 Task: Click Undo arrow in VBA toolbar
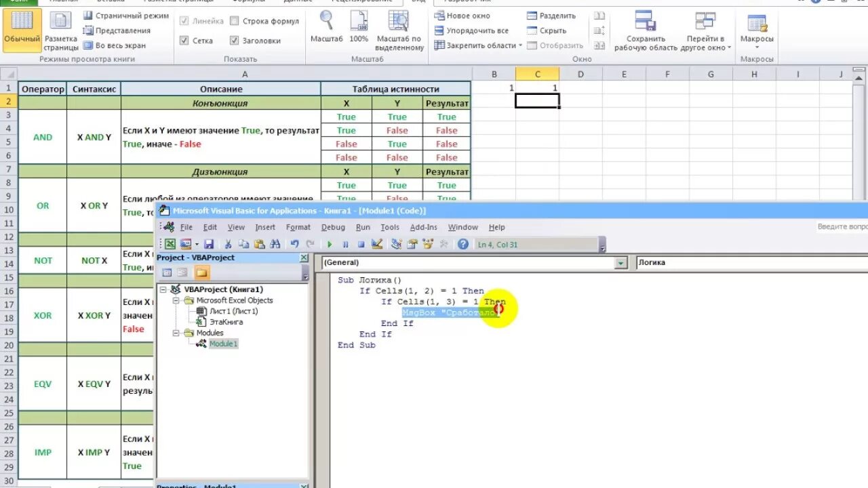[294, 244]
